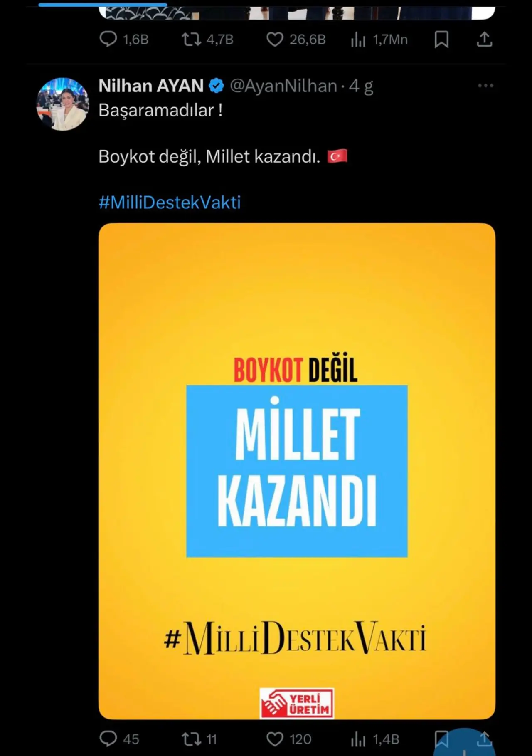
Task: Bookmark the upper tweet
Action: [441, 40]
